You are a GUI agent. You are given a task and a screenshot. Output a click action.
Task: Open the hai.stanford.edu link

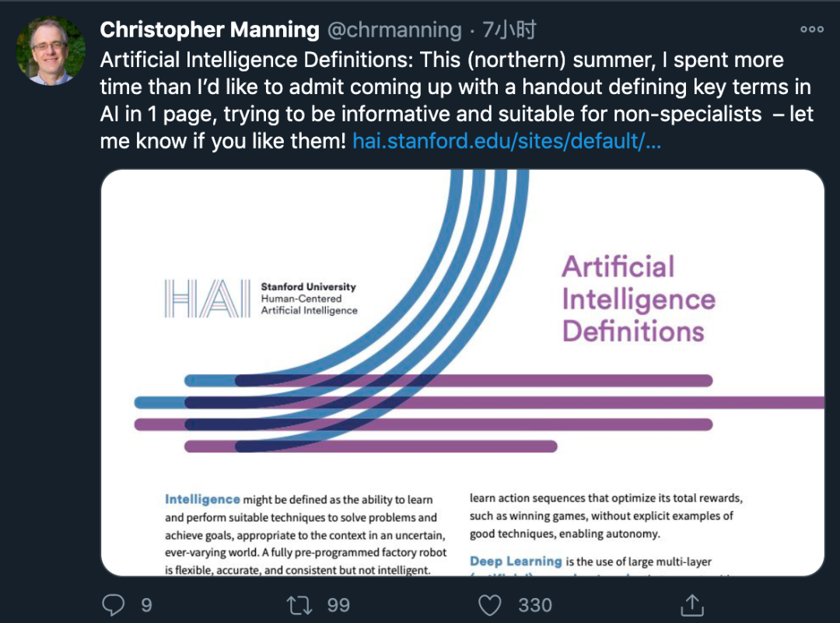(x=506, y=142)
